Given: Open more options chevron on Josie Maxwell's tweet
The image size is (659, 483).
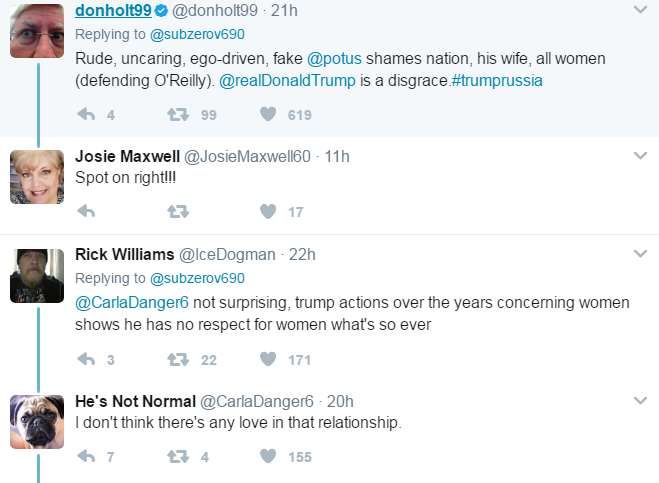Looking at the screenshot, I should [640, 156].
